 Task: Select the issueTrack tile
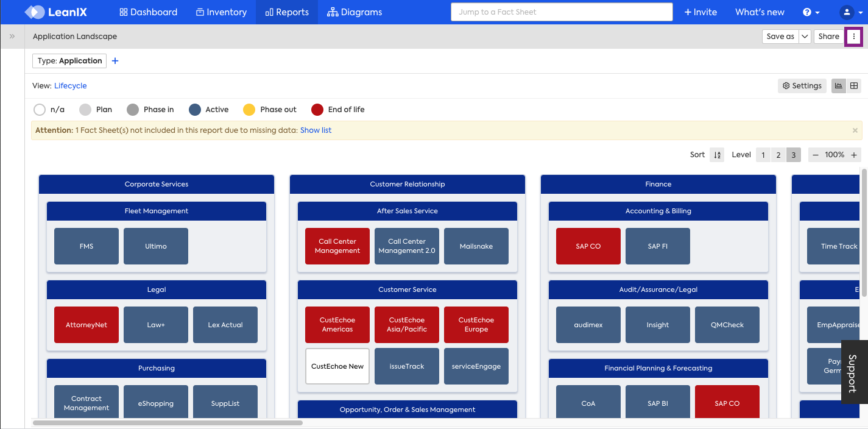407,366
